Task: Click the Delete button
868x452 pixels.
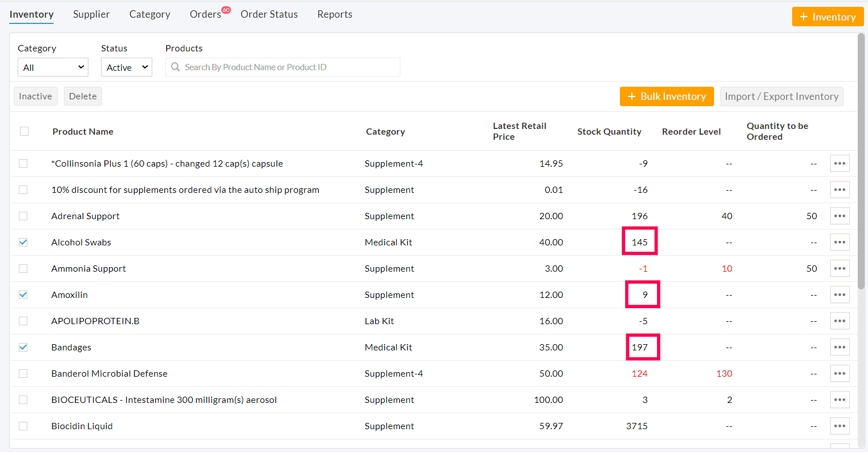Action: (x=83, y=96)
